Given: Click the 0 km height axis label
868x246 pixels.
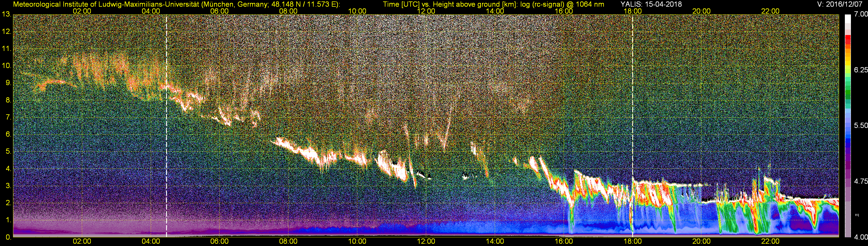Looking at the screenshot, I should (8, 237).
